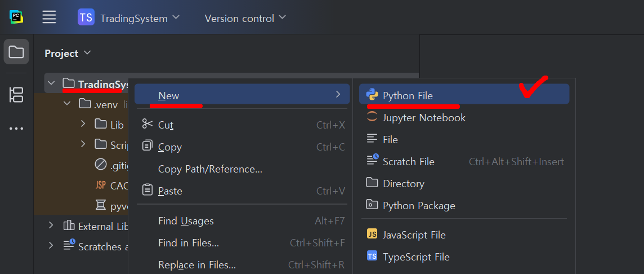Click the External Libraries icon

(69, 226)
